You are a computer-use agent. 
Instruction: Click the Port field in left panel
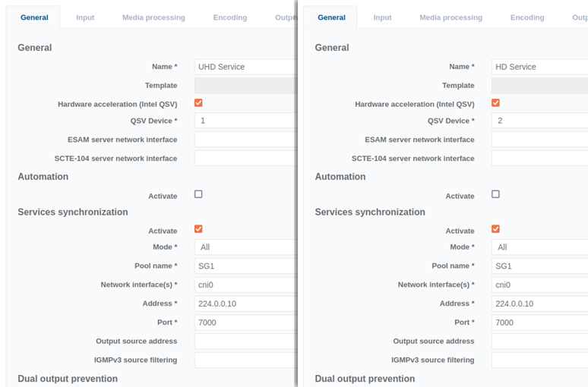pos(245,322)
